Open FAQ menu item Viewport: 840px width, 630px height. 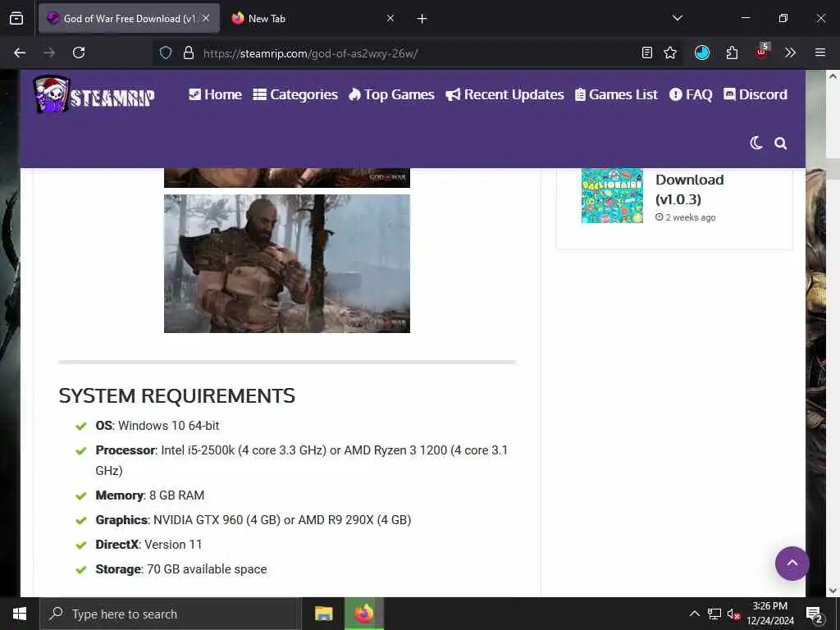click(x=691, y=94)
